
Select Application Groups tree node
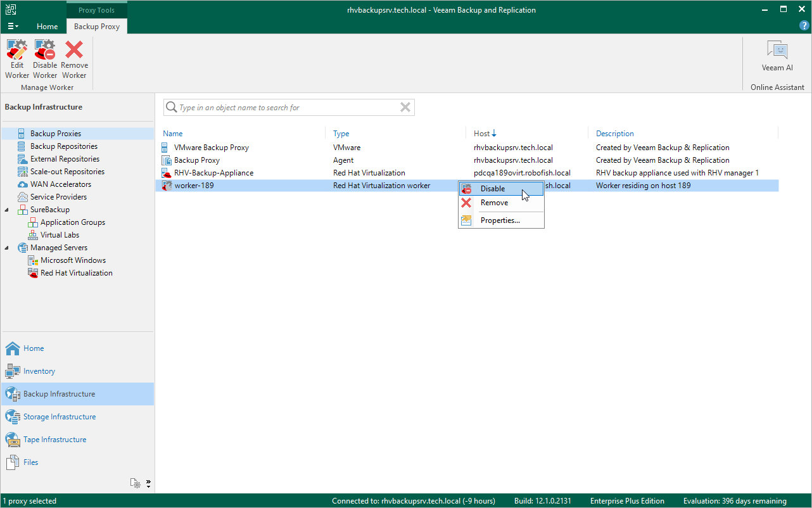tap(73, 222)
